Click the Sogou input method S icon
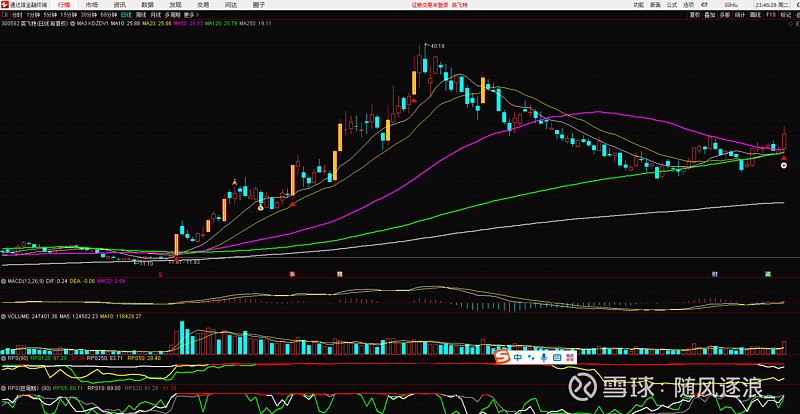The width and height of the screenshot is (800, 414). (x=503, y=356)
